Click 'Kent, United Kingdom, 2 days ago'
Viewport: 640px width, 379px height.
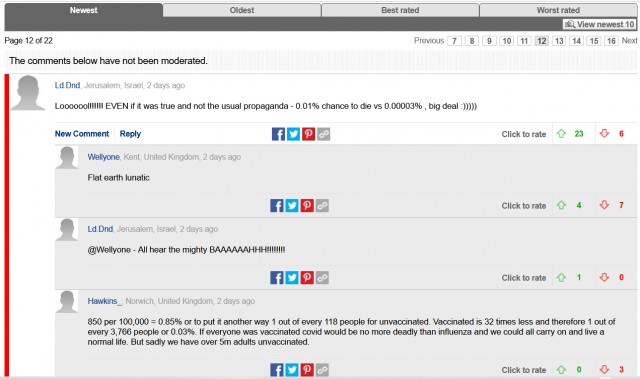click(182, 157)
